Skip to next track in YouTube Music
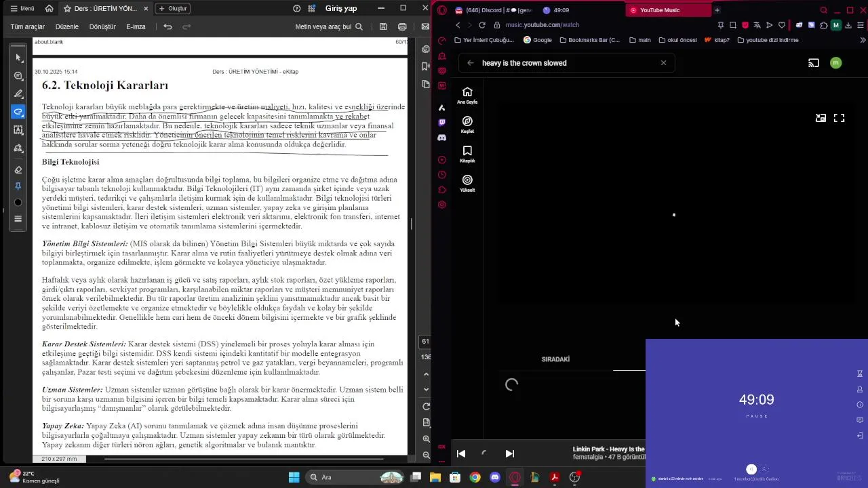 coord(510,453)
